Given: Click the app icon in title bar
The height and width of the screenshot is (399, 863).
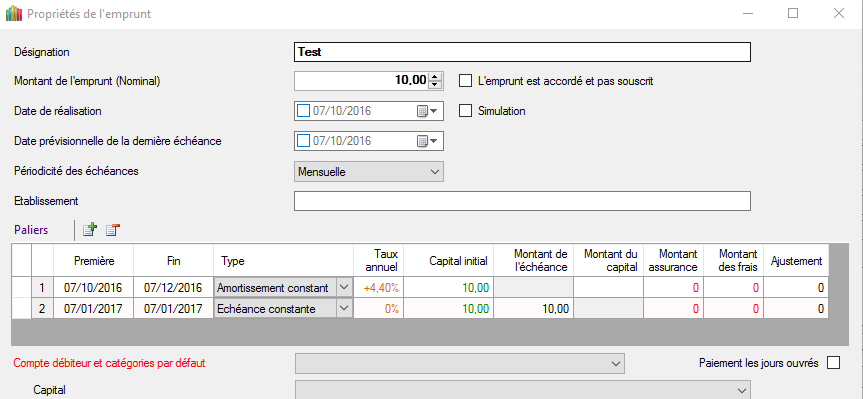Looking at the screenshot, I should pyautogui.click(x=14, y=13).
